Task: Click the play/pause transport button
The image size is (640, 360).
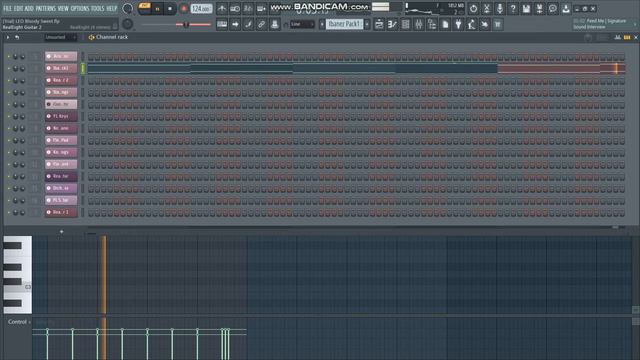Action: click(x=158, y=9)
